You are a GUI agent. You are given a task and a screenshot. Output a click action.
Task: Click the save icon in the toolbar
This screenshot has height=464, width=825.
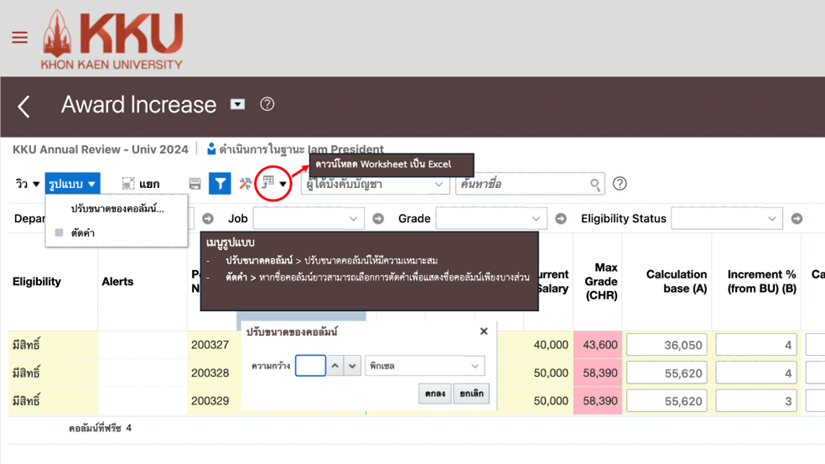(x=195, y=184)
